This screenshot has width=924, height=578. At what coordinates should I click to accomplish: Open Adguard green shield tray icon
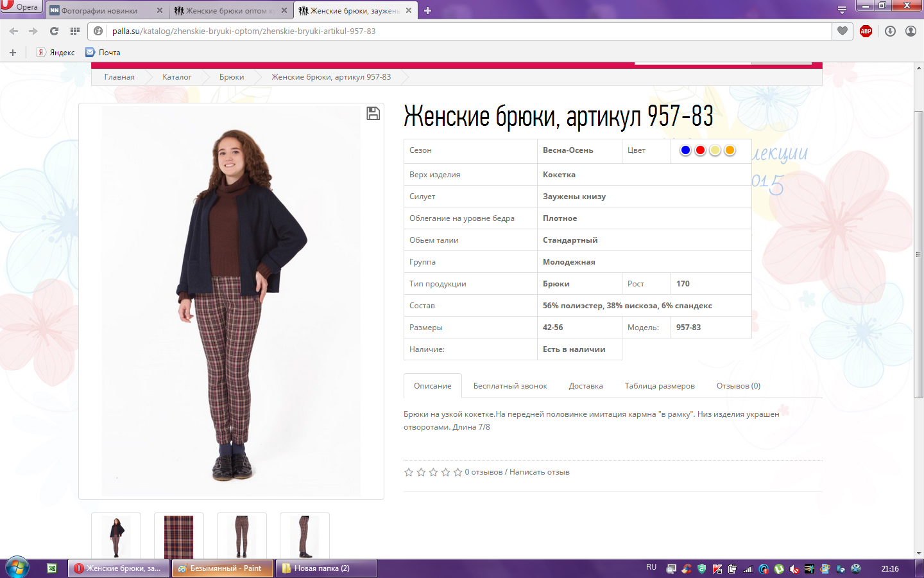tap(702, 569)
